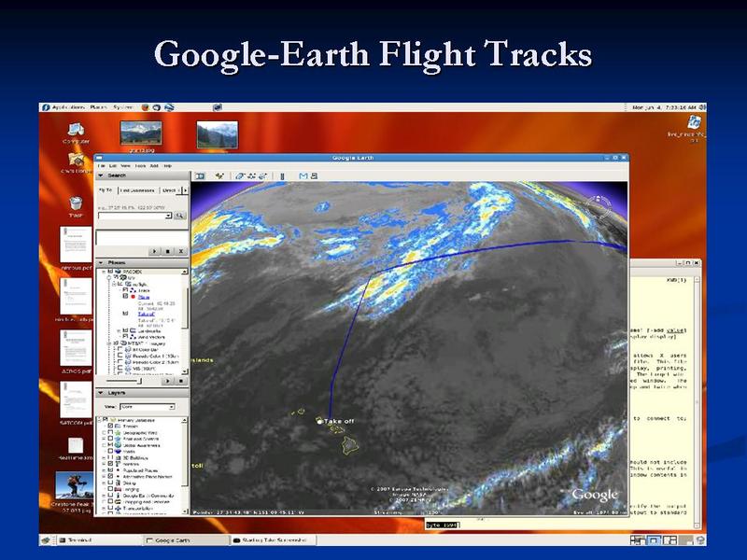Toggle the Transportation layer checkbox
The width and height of the screenshot is (747, 560).
pyautogui.click(x=110, y=508)
